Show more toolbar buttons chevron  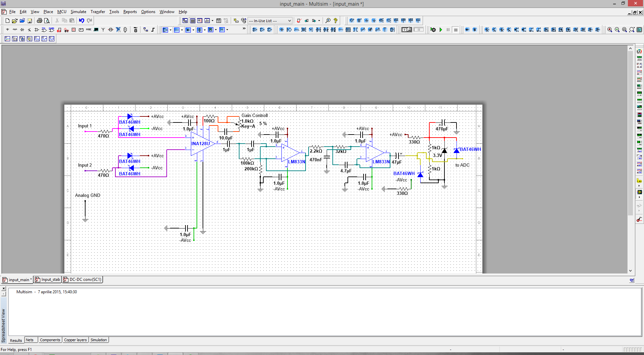tap(244, 29)
